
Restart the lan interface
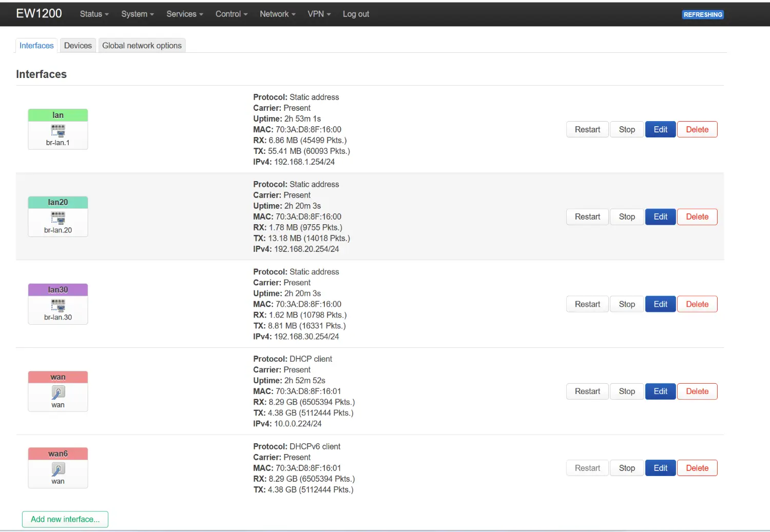coord(587,129)
